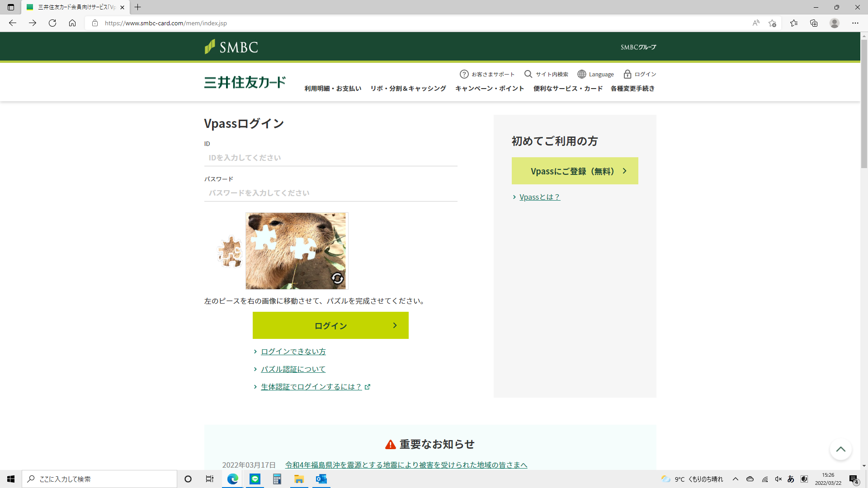Click the ID input field
868x488 pixels.
(x=330, y=158)
